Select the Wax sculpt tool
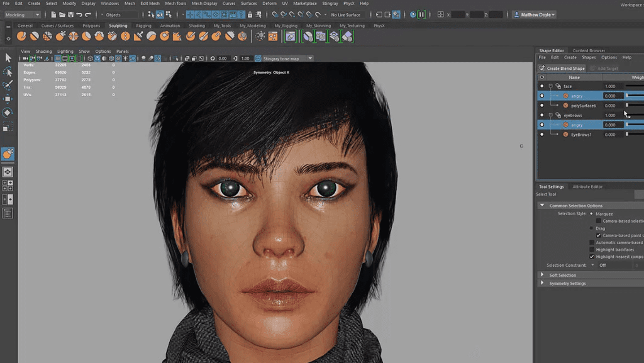 pyautogui.click(x=151, y=36)
